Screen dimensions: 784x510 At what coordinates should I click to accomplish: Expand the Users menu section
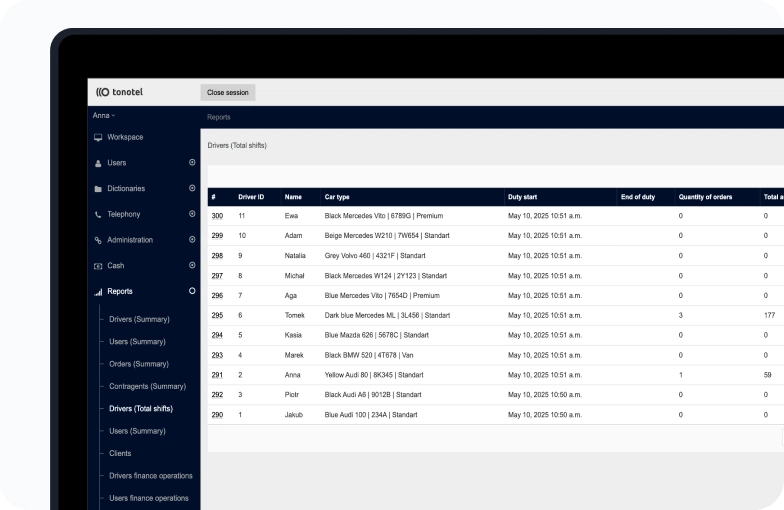tap(192, 162)
